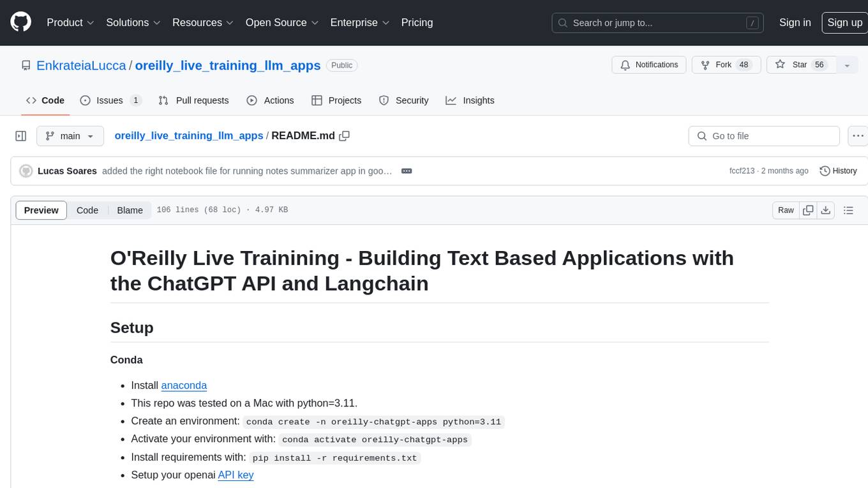Open the Raw file view

786,210
